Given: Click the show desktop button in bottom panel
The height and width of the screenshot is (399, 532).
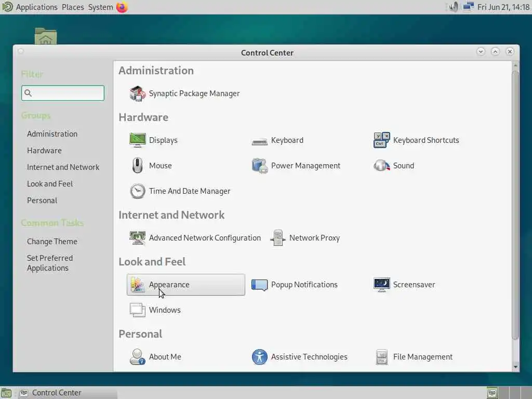Looking at the screenshot, I should 6,393.
